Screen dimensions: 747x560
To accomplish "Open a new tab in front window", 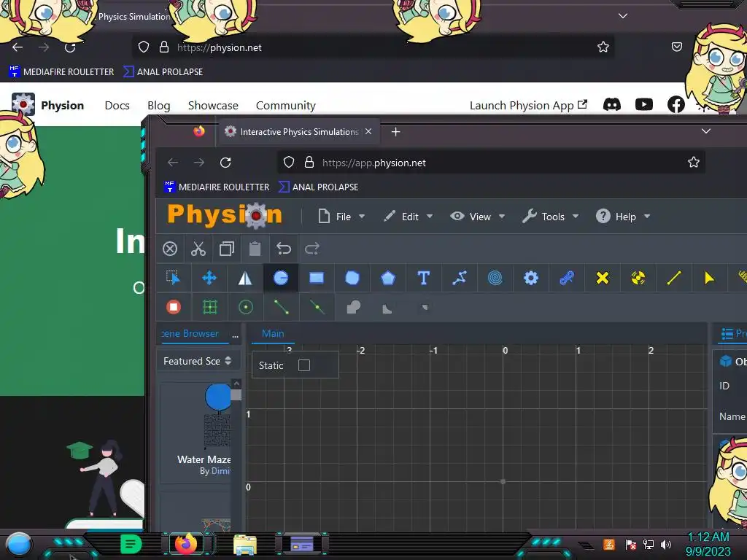I will coord(395,132).
